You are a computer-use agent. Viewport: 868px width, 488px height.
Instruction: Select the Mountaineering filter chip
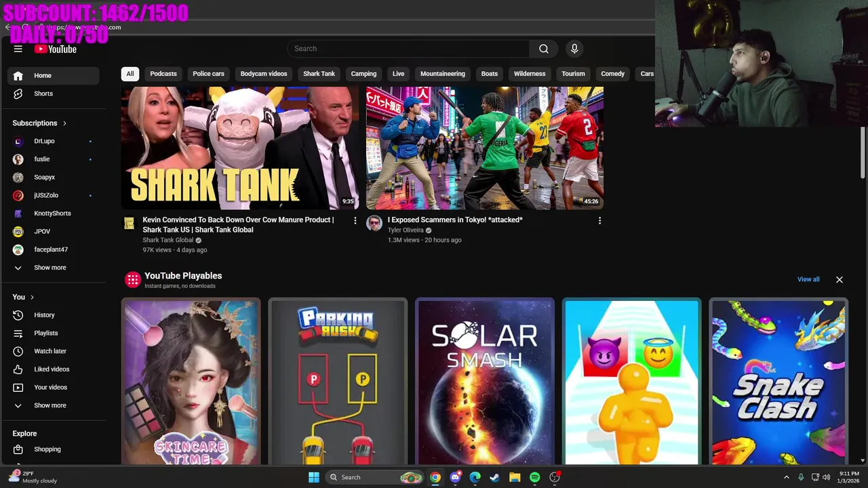point(443,74)
